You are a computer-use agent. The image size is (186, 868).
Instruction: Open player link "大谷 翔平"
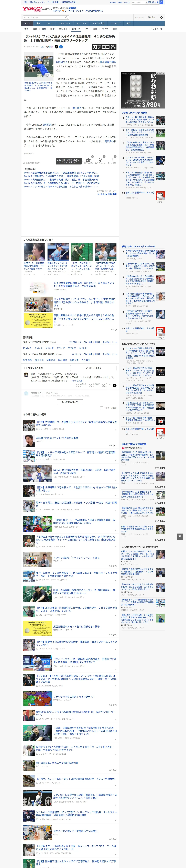[85, 360]
